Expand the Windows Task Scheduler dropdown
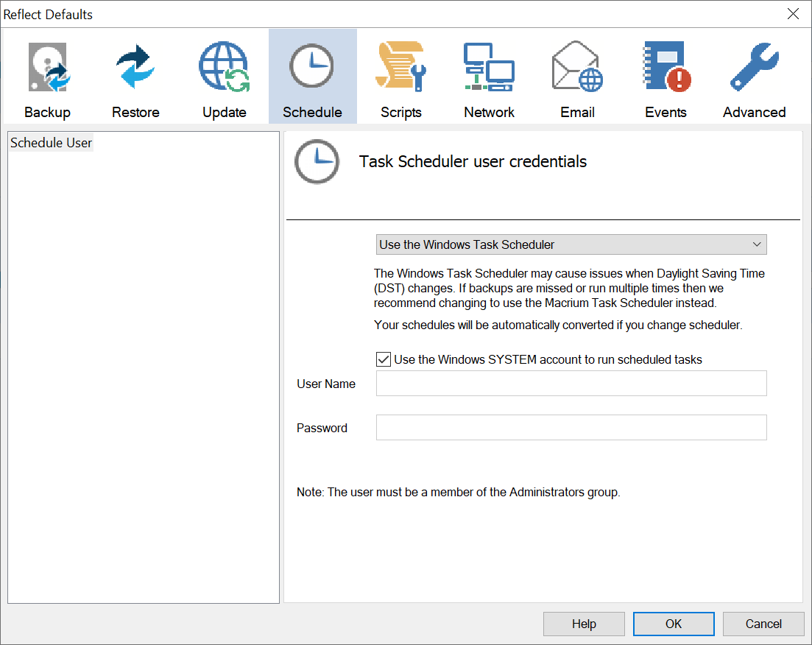Image resolution: width=812 pixels, height=645 pixels. (x=571, y=244)
